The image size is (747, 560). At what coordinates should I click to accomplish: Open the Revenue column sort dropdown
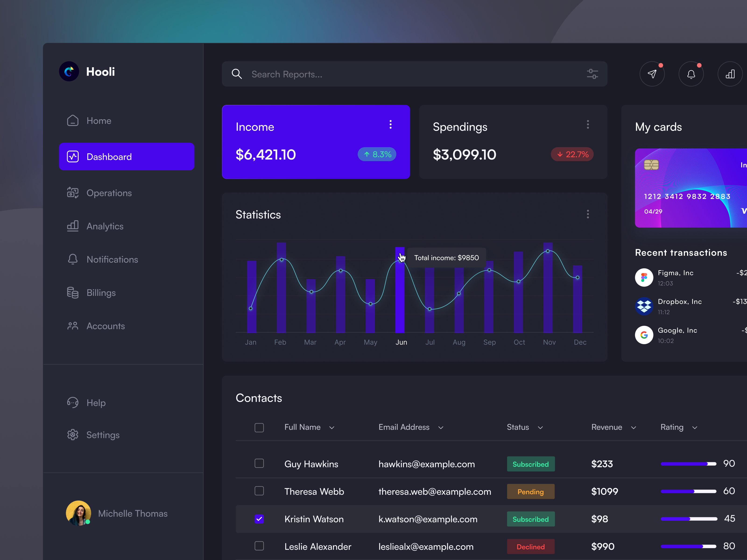point(633,428)
